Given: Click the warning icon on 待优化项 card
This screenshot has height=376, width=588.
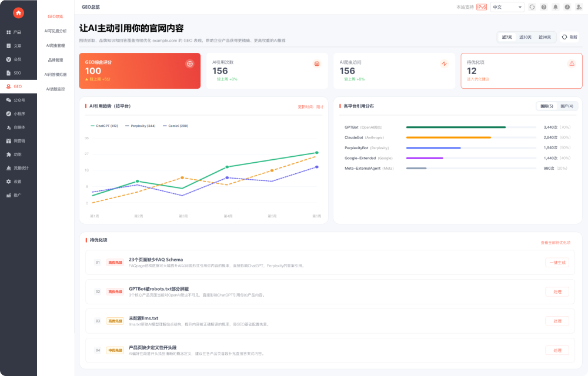Looking at the screenshot, I should [x=572, y=63].
